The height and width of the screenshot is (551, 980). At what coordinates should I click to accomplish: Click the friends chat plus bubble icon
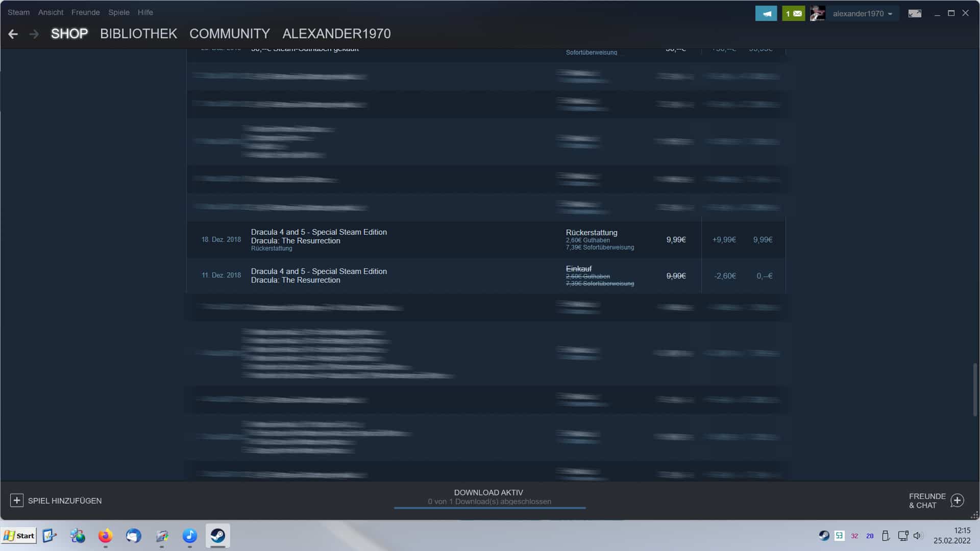click(x=958, y=500)
